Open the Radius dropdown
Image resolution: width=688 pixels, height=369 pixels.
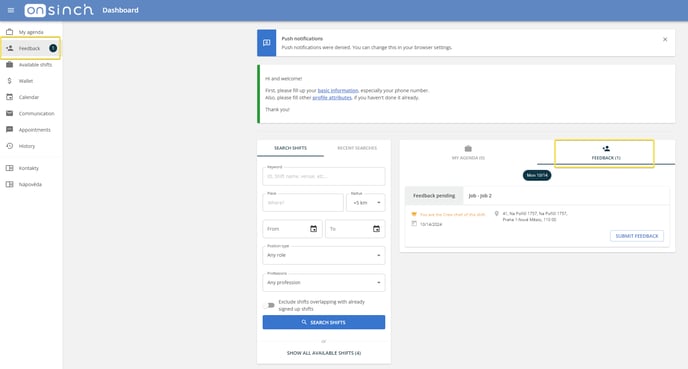pos(366,203)
